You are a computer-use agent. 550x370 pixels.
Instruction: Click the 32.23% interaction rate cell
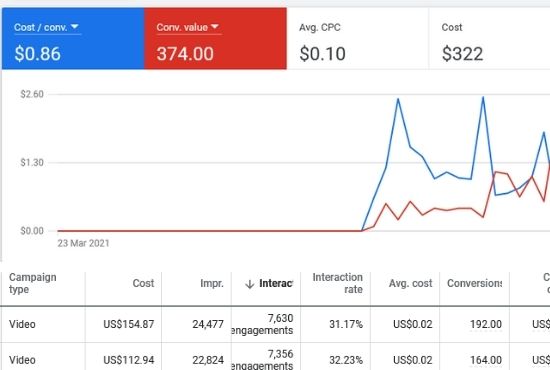click(x=346, y=360)
